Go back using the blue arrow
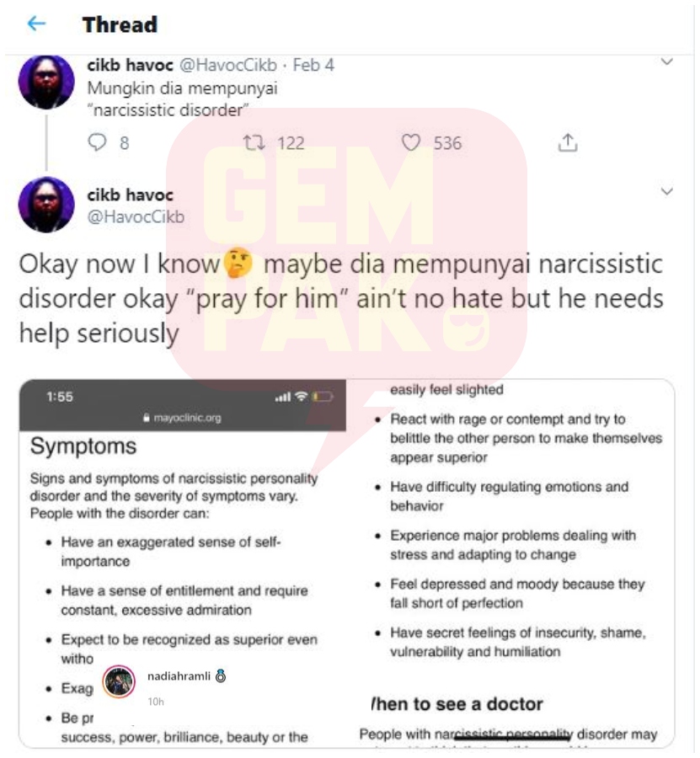This screenshot has width=700, height=758. [x=37, y=24]
